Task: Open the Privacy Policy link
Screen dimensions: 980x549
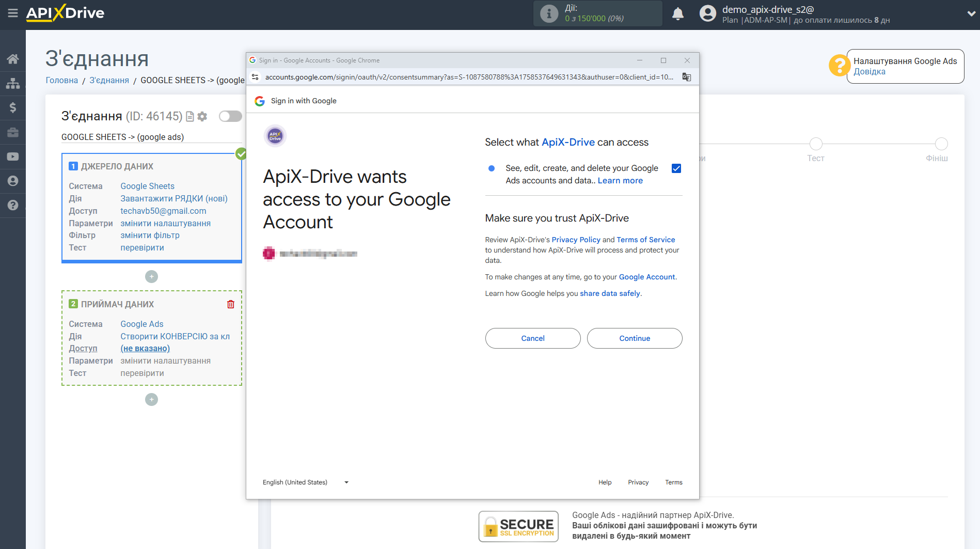Action: pyautogui.click(x=576, y=240)
